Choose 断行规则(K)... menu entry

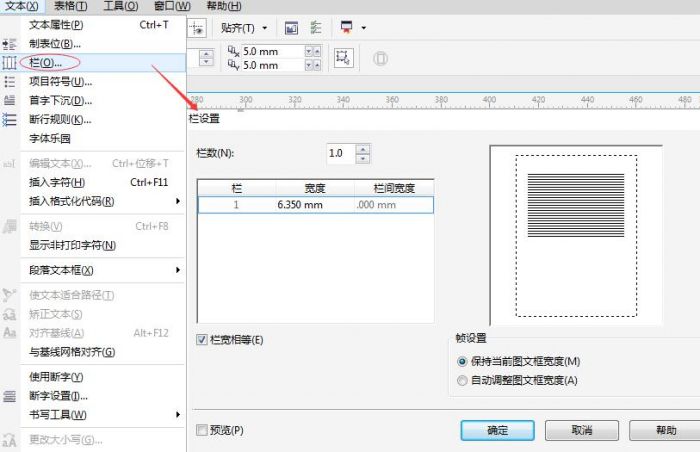[103, 120]
